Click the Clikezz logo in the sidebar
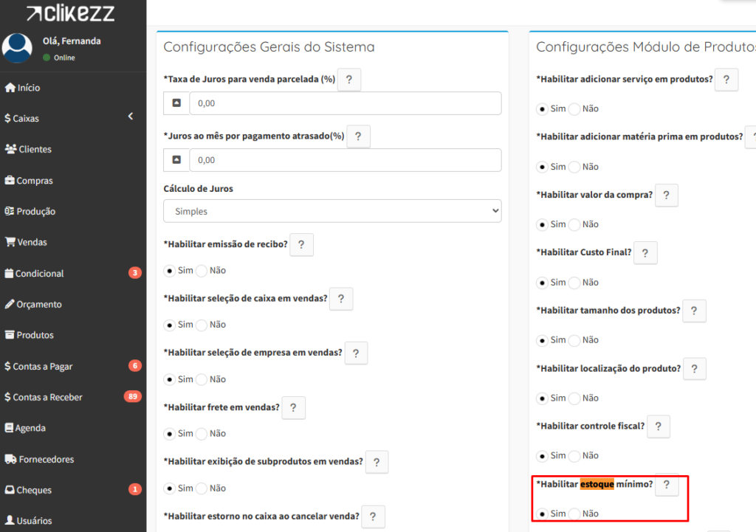The image size is (756, 532). point(70,13)
